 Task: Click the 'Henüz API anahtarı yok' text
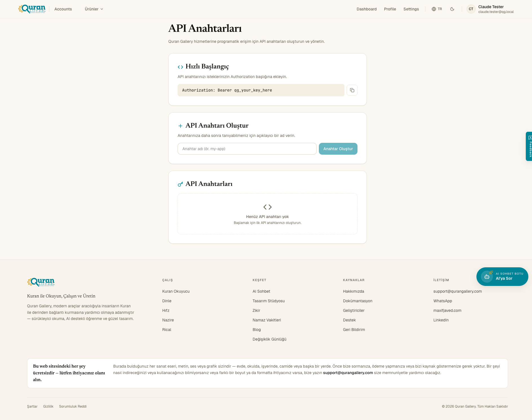(x=267, y=217)
